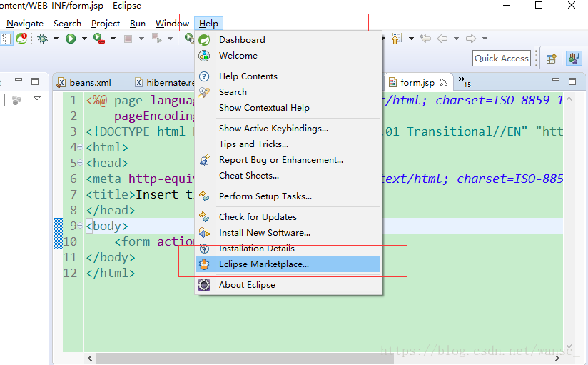
Task: Select Dashboard from Help menu
Action: (288, 40)
